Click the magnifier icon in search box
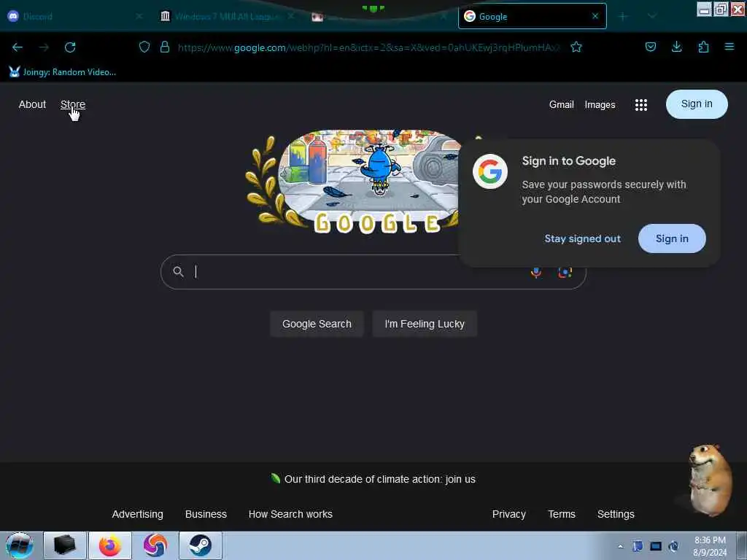747x560 pixels. 178,271
